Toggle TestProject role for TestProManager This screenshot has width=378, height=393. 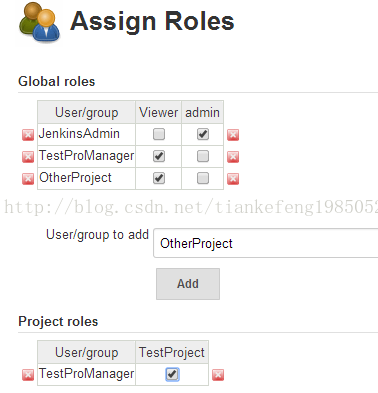[x=172, y=374]
